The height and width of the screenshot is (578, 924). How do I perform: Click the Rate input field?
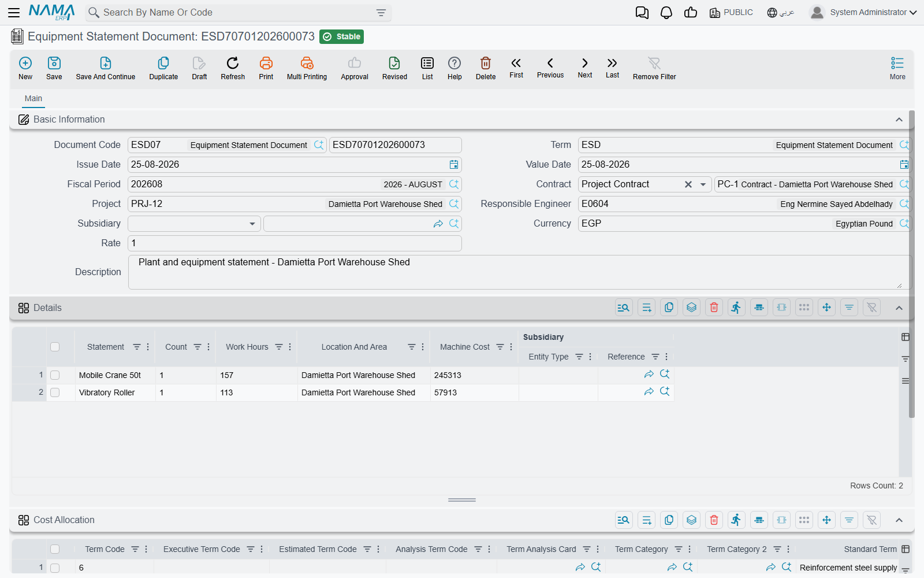[x=295, y=243]
